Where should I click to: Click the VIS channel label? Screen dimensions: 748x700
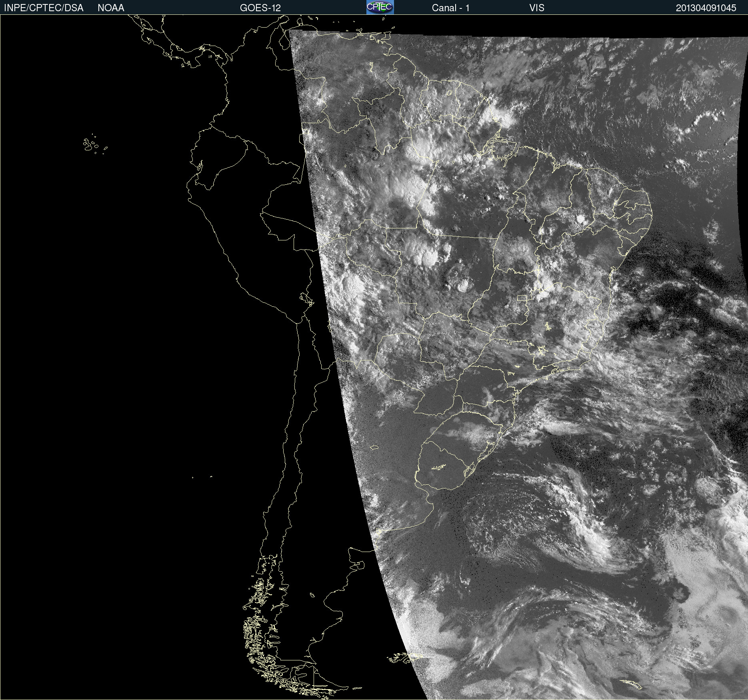(537, 8)
